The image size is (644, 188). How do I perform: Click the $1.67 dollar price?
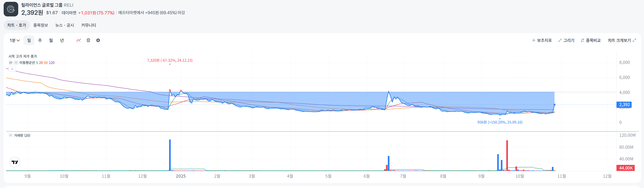pyautogui.click(x=52, y=13)
